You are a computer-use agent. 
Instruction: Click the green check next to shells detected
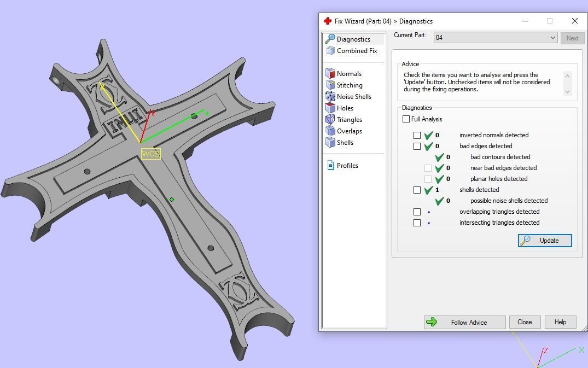point(428,190)
